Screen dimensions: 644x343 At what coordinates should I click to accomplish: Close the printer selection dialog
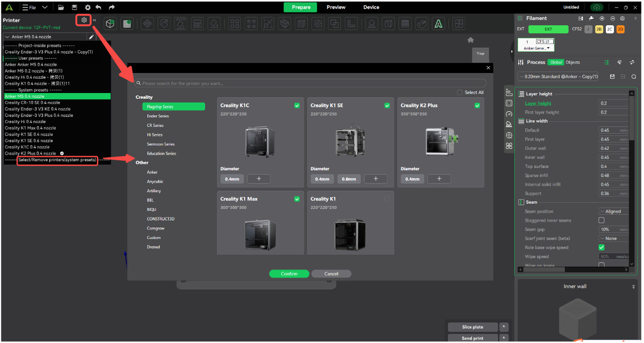pyautogui.click(x=488, y=68)
